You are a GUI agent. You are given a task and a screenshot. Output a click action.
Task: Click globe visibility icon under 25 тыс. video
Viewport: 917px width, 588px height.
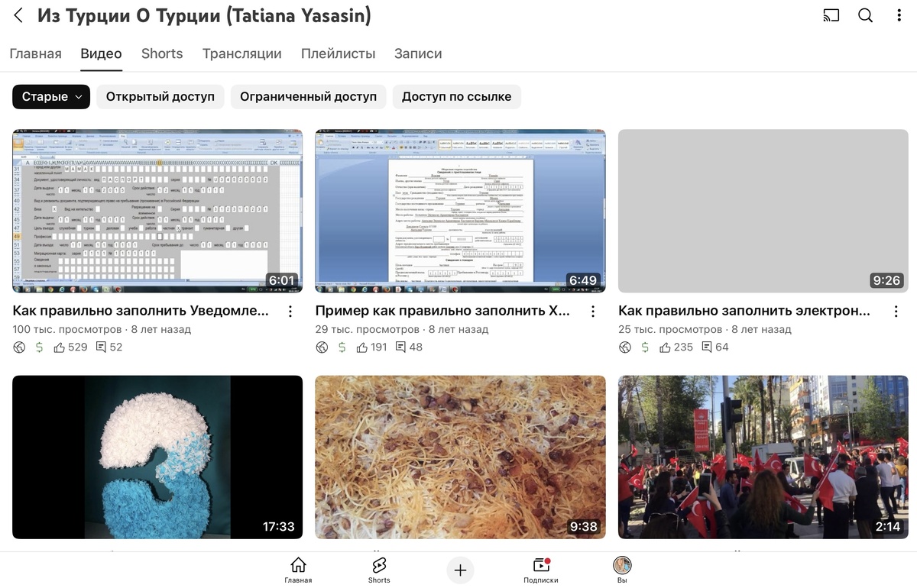625,347
